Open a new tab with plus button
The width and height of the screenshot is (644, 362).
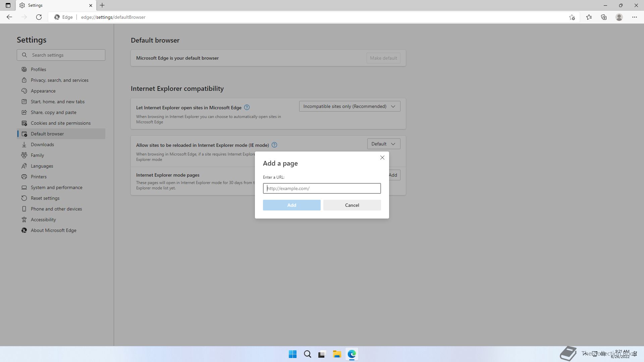pyautogui.click(x=102, y=5)
